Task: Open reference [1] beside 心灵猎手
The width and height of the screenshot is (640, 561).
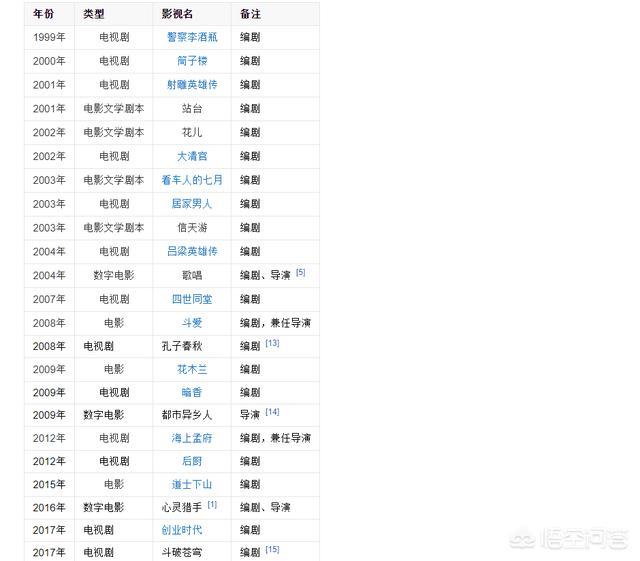Action: (x=212, y=505)
